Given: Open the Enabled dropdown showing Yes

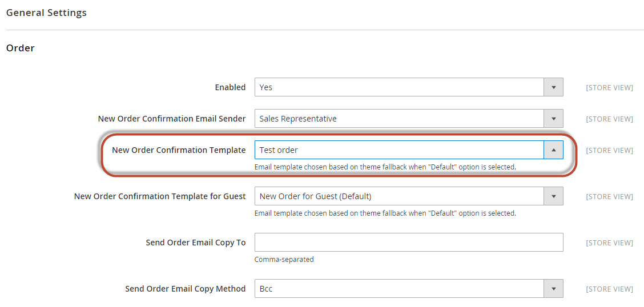Looking at the screenshot, I should click(x=409, y=87).
